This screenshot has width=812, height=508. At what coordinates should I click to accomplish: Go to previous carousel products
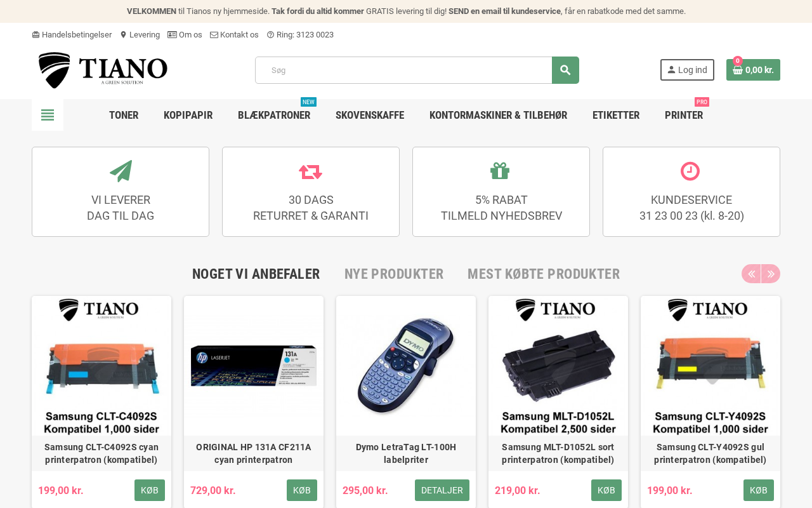751,274
